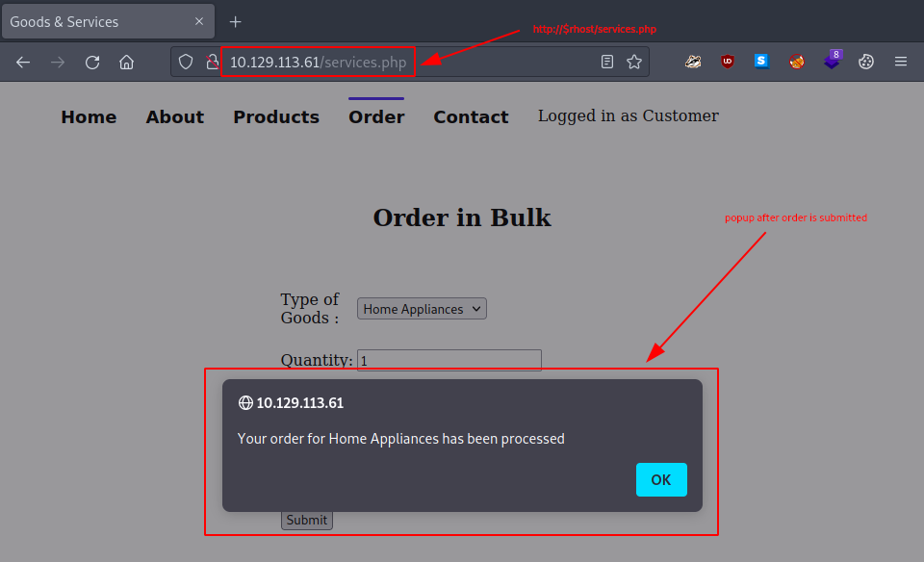Image resolution: width=924 pixels, height=562 pixels.
Task: Open the Cookie-Editor extension
Action: (x=865, y=61)
